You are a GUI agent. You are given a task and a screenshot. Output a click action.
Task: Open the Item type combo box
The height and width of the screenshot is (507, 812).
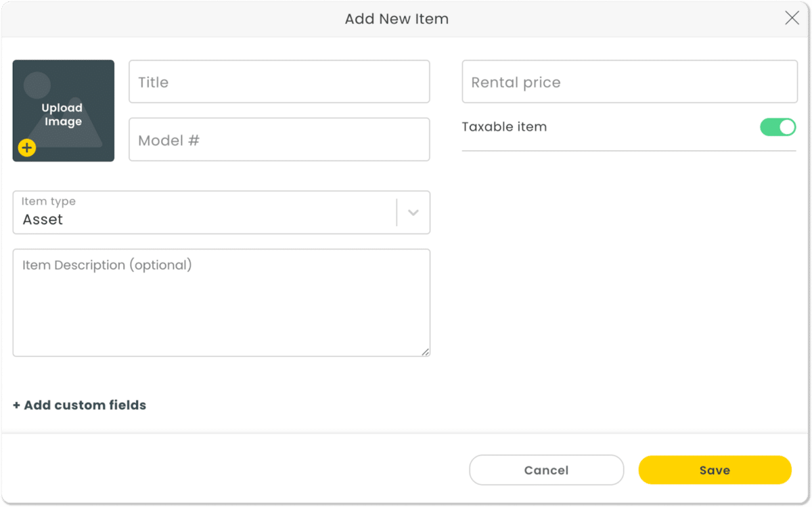pos(203,213)
